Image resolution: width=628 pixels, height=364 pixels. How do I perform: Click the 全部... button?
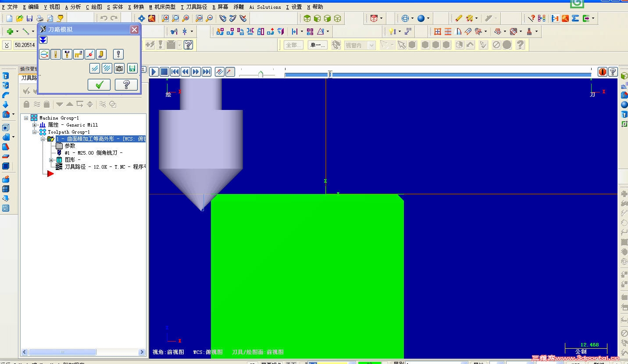pyautogui.click(x=293, y=45)
